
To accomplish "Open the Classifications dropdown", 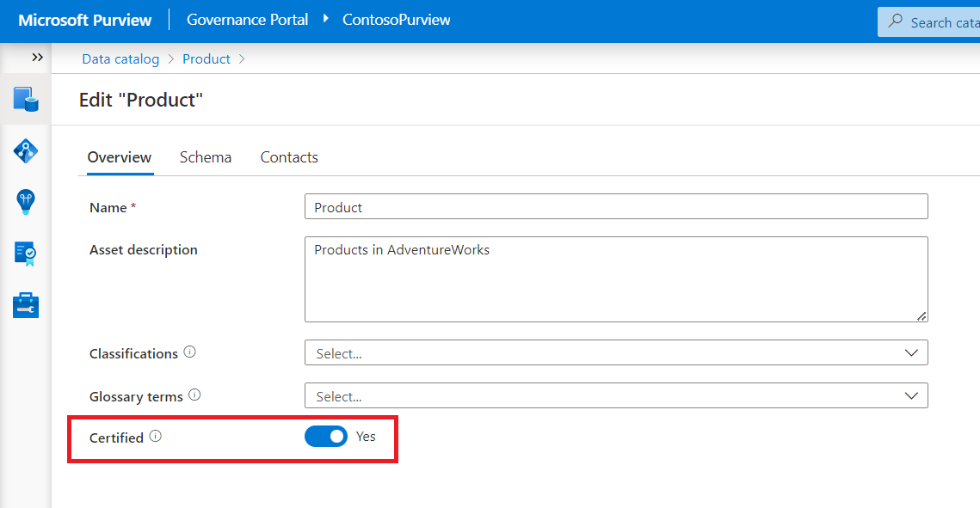I will point(616,352).
